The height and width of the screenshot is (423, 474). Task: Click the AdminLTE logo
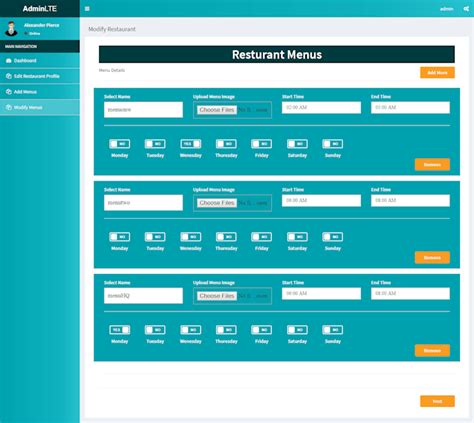(x=40, y=9)
